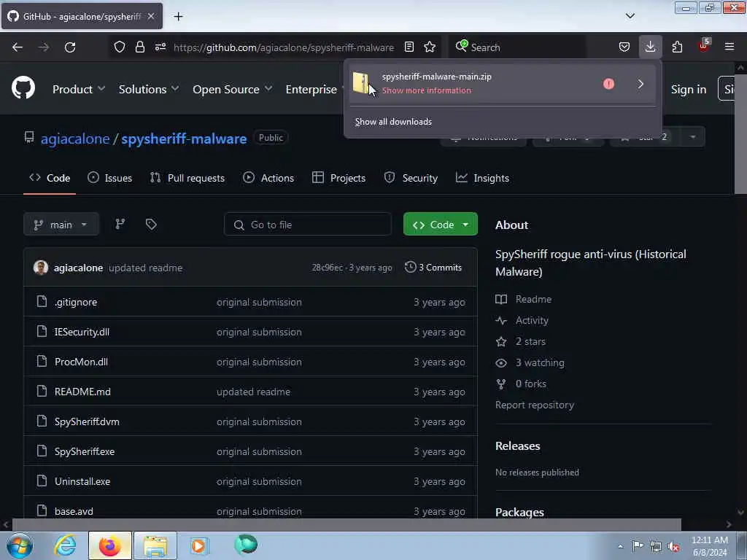The image size is (747, 560).
Task: Open the Actions tab
Action: coord(268,178)
